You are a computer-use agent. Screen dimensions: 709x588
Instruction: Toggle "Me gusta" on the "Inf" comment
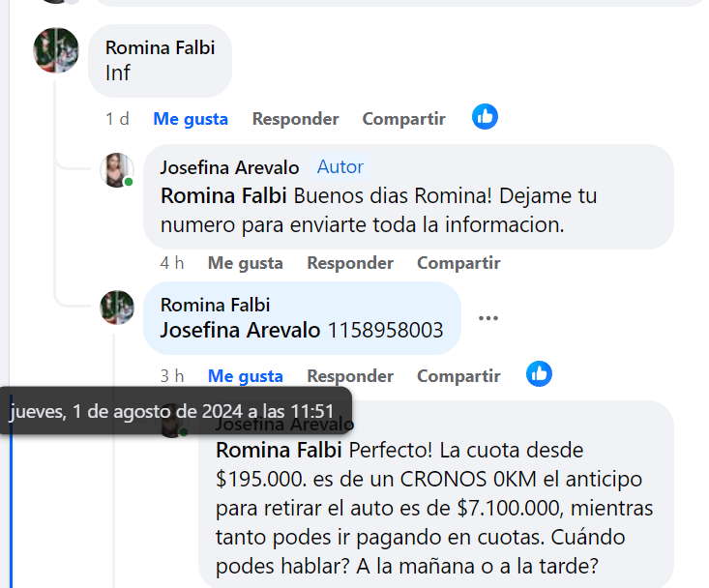191,119
